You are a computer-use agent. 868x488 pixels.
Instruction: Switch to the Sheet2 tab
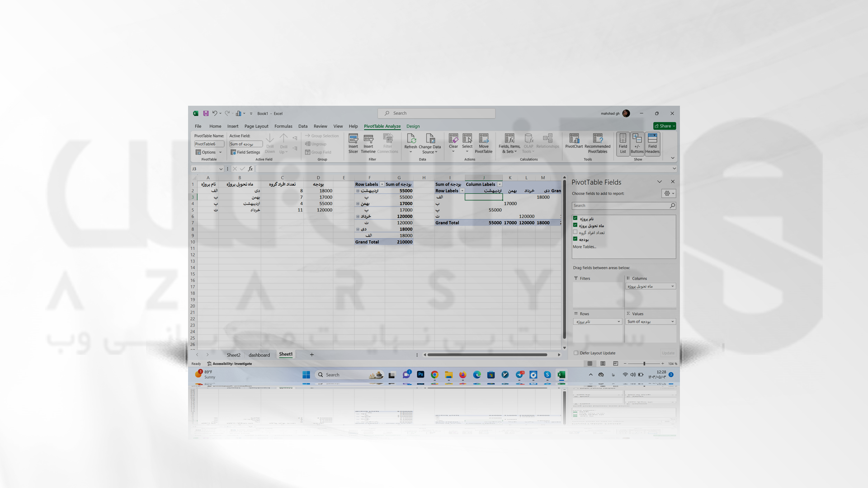coord(234,355)
